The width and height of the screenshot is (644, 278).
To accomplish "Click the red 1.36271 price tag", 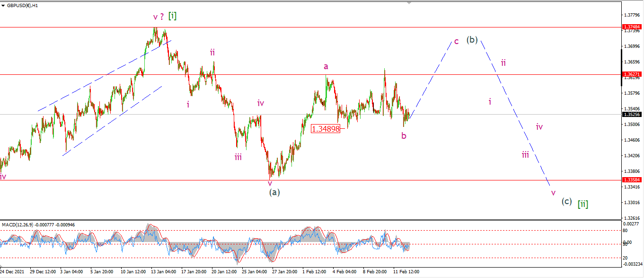I will pyautogui.click(x=632, y=74).
